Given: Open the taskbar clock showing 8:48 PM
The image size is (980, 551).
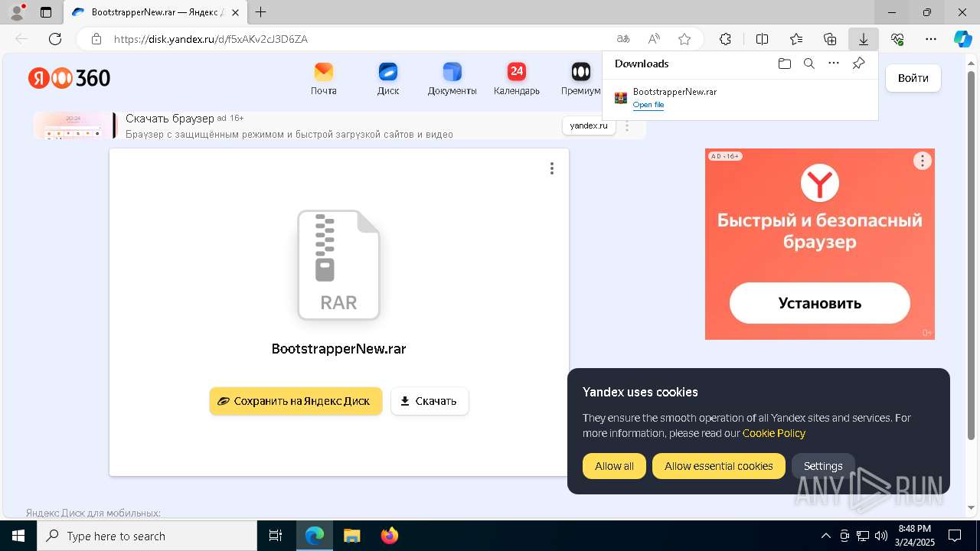Looking at the screenshot, I should pyautogui.click(x=914, y=536).
